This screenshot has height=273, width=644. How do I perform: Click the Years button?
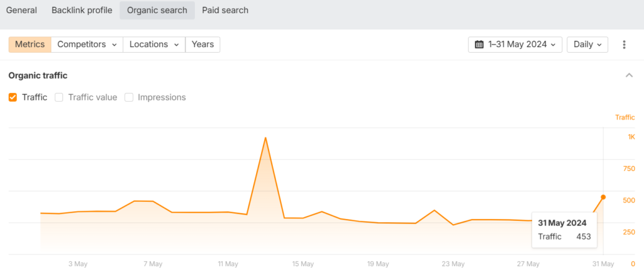tap(203, 45)
